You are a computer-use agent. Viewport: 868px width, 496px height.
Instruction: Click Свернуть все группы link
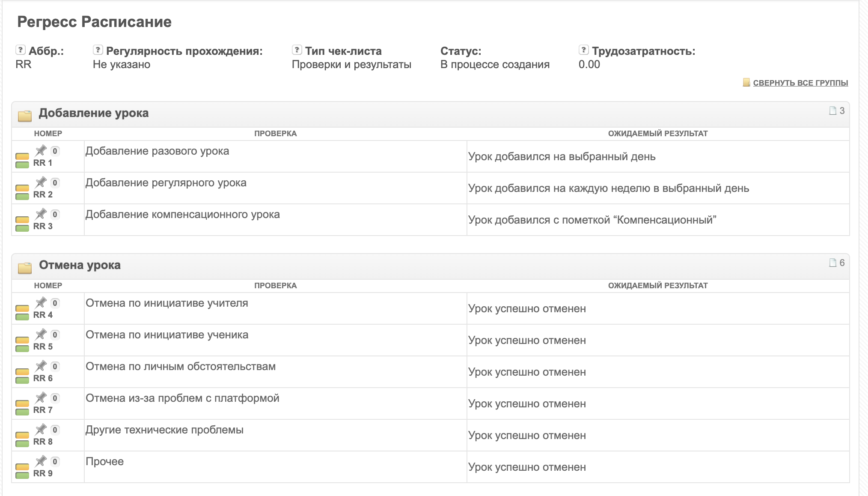tap(800, 83)
